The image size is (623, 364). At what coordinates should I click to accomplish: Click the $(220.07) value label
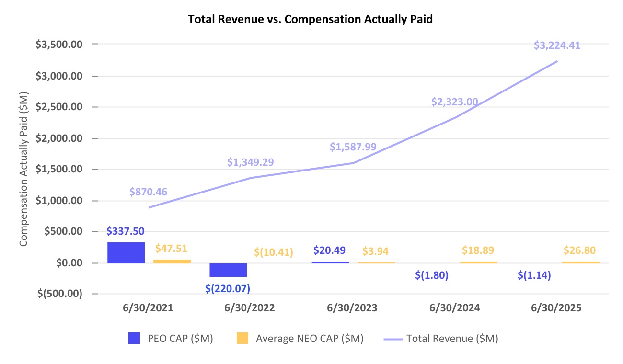tap(227, 288)
